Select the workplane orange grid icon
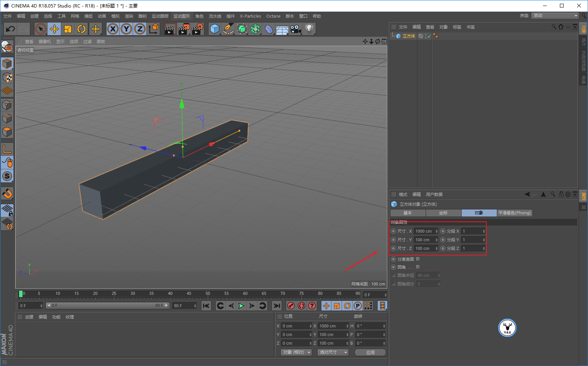The width and height of the screenshot is (588, 366). (7, 91)
